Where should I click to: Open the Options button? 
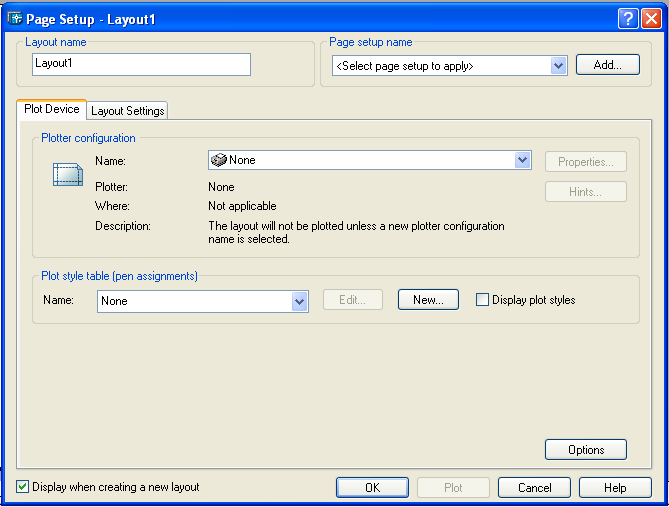586,449
